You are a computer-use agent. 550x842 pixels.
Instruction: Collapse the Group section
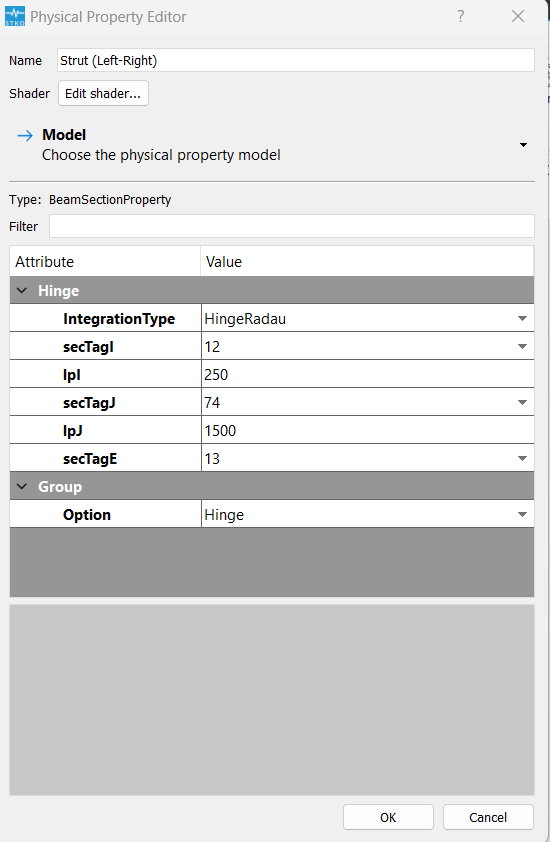(x=22, y=487)
